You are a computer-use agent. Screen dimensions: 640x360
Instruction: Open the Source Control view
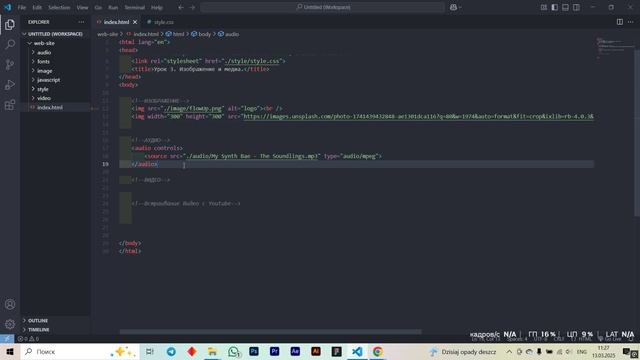tap(10, 64)
